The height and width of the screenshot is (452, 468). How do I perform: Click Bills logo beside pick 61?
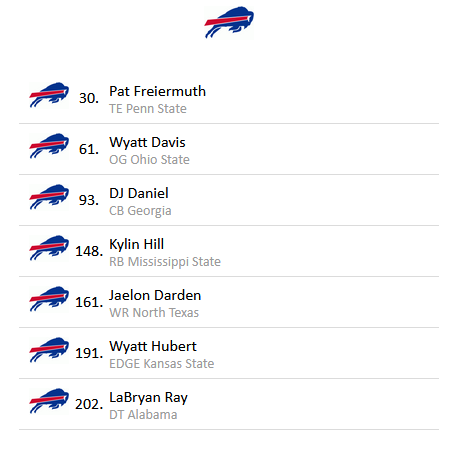pos(49,146)
